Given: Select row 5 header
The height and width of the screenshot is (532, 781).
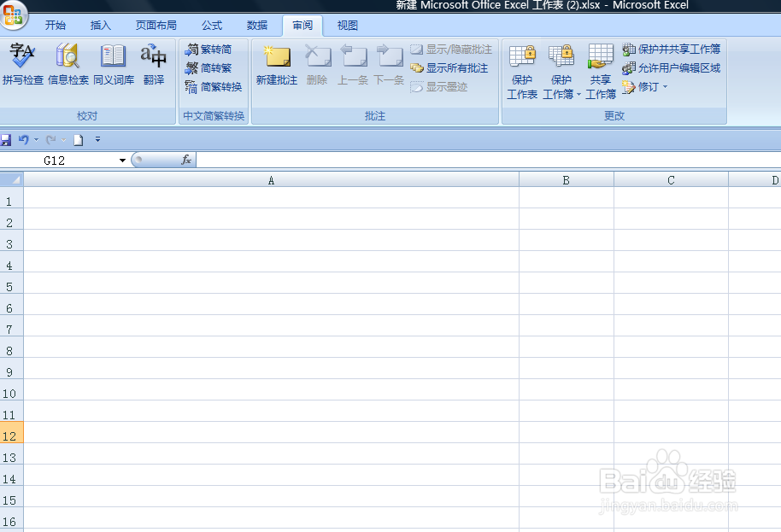Looking at the screenshot, I should click(11, 283).
